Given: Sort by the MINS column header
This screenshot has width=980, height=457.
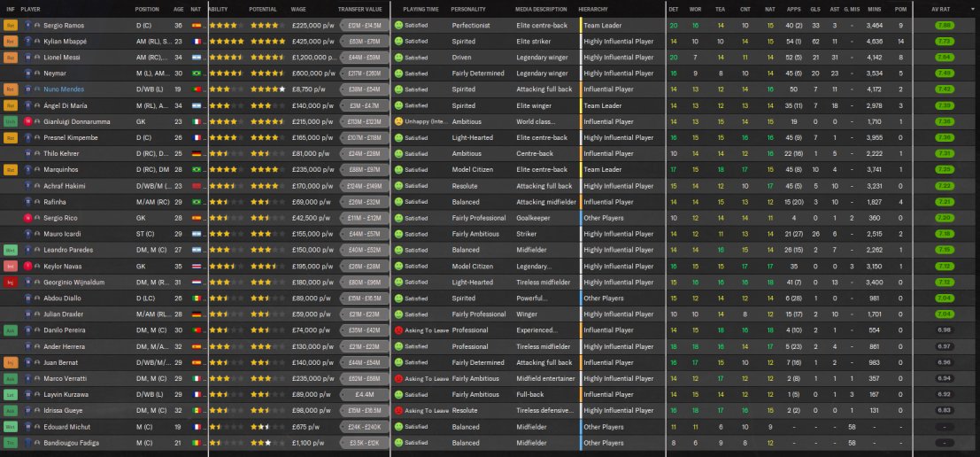Looking at the screenshot, I should pos(874,10).
